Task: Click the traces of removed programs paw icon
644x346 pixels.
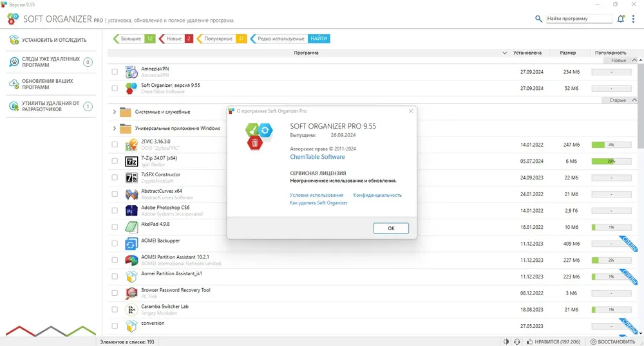Action: (14, 62)
